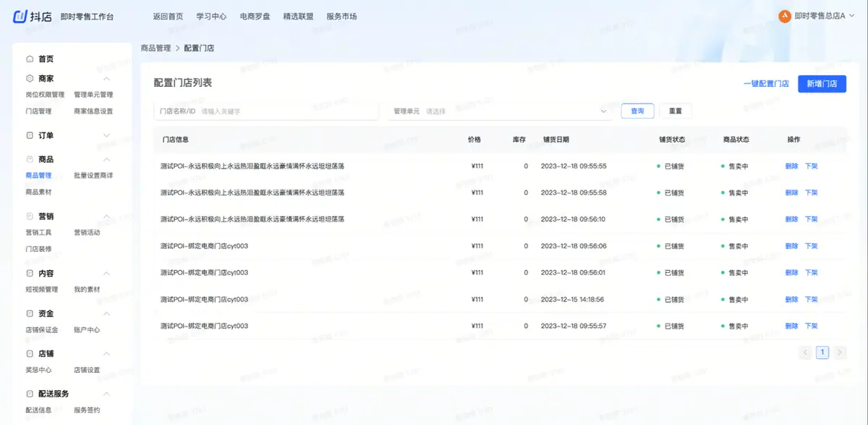Click 下架 for row dated 2023-12-15 14:18:56
The image size is (868, 425).
click(811, 299)
